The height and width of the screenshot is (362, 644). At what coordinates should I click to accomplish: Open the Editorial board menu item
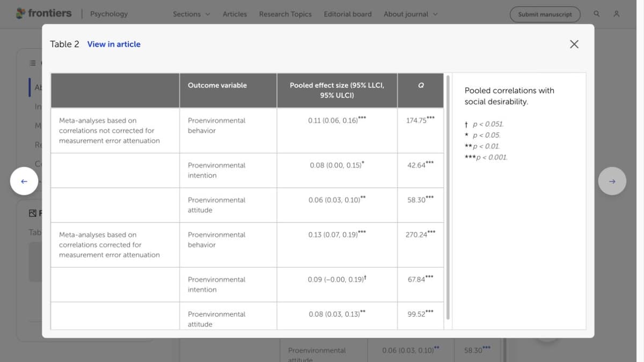click(348, 14)
